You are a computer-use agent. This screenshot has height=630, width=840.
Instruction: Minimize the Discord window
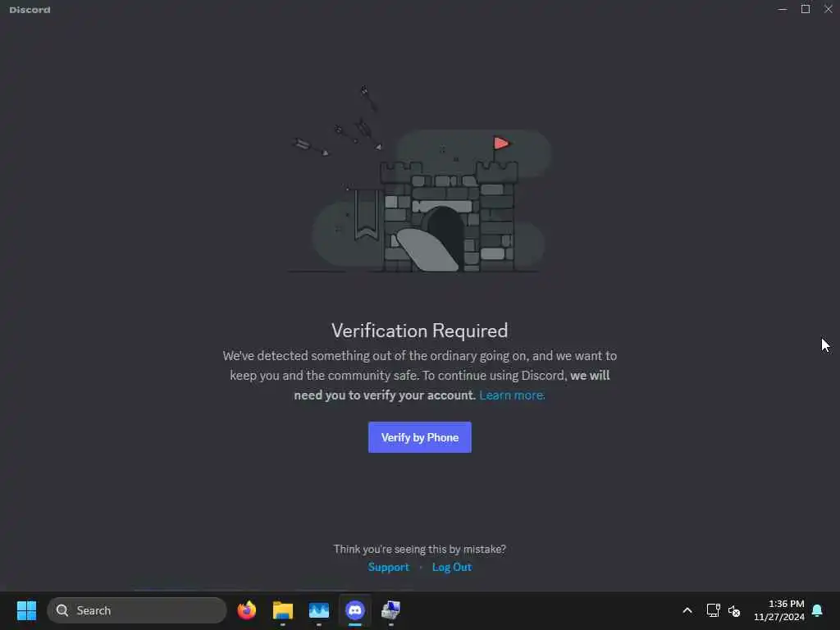pyautogui.click(x=782, y=9)
